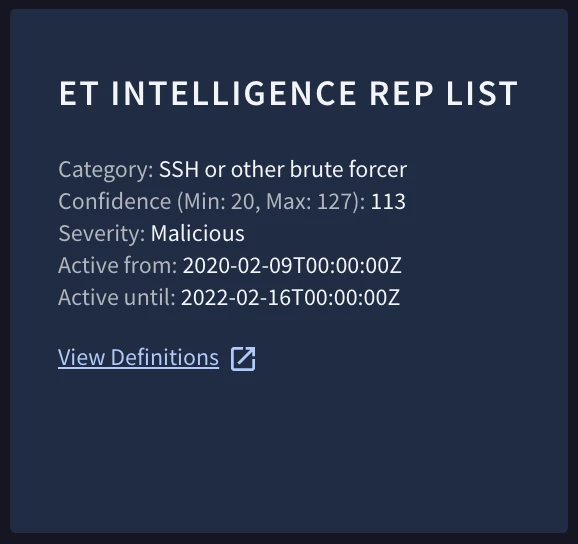
Task: Select the 2022-02-16T00:00:00Z timestamp
Action: [x=290, y=297]
